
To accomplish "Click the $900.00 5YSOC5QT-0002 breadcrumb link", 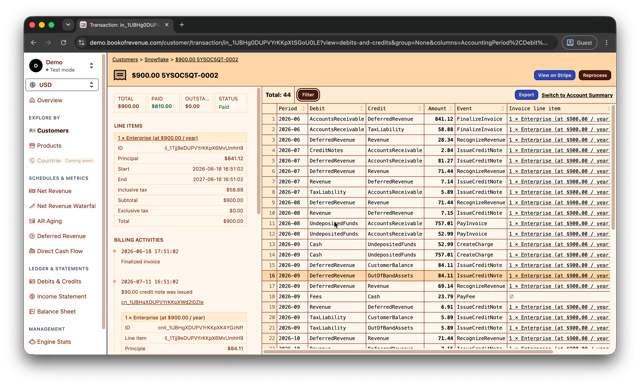I will coord(207,60).
